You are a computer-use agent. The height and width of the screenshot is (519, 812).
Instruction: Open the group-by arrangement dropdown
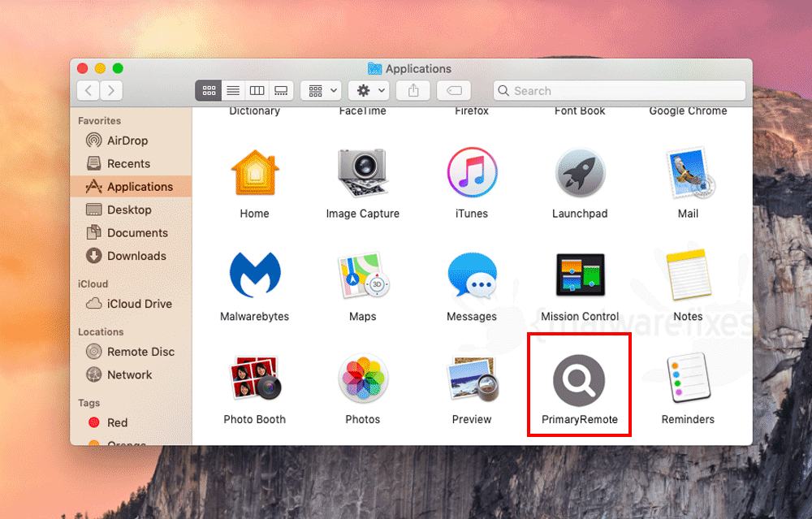pyautogui.click(x=321, y=91)
